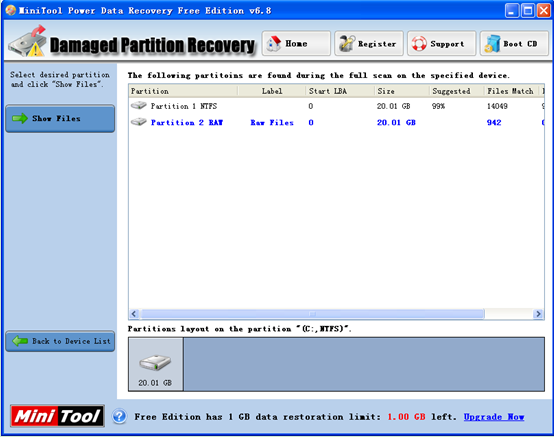Viewport: 554px width, 437px height.
Task: Click the keys icon on Register button
Action: tap(347, 43)
